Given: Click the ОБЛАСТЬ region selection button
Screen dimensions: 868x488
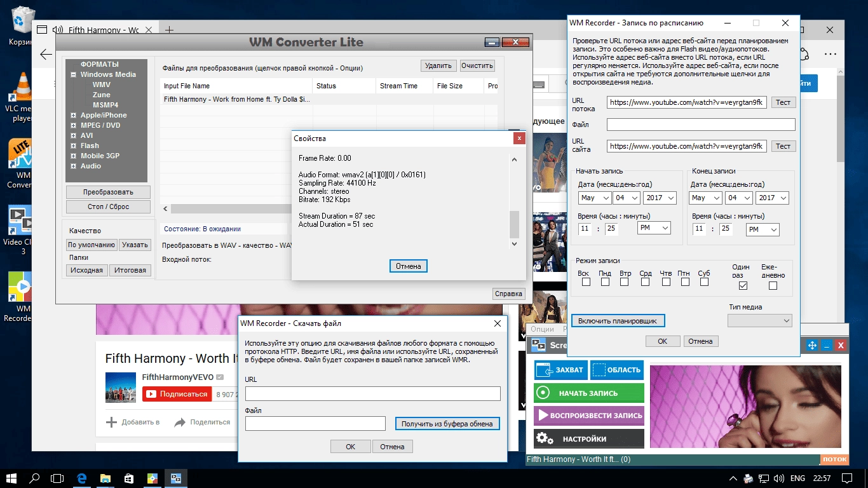Looking at the screenshot, I should [617, 370].
